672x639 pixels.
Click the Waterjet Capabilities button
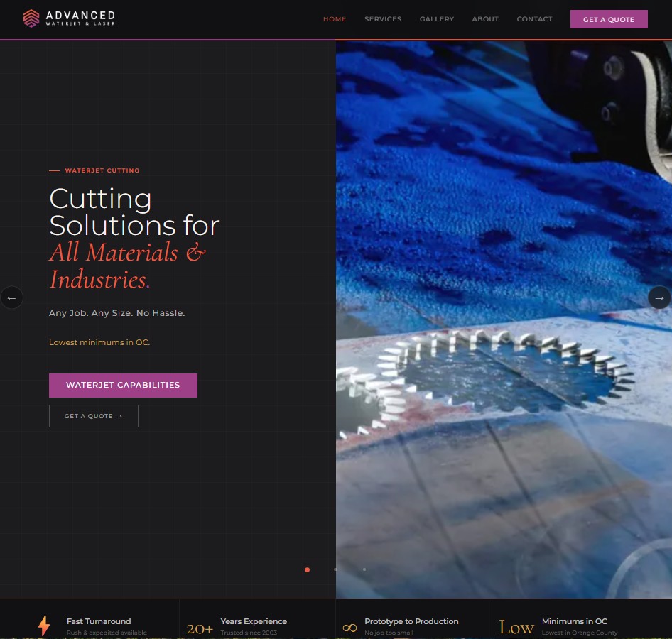click(x=123, y=385)
